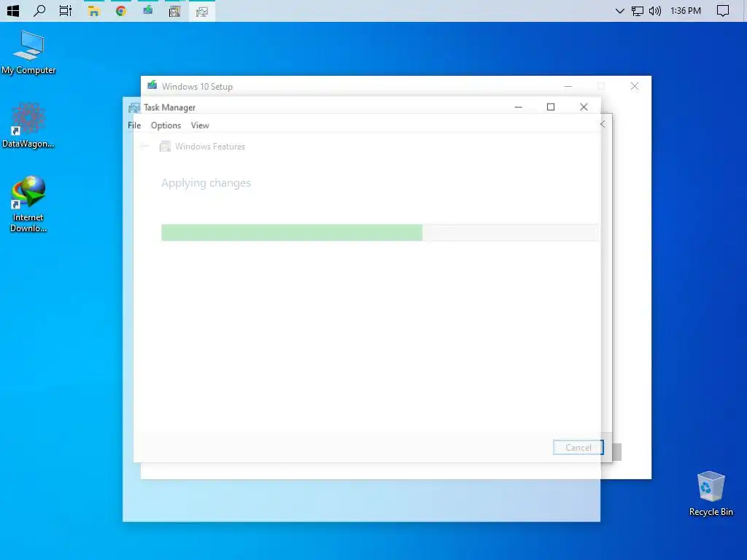This screenshot has height=560, width=747.
Task: Close the Task Manager window
Action: click(584, 107)
